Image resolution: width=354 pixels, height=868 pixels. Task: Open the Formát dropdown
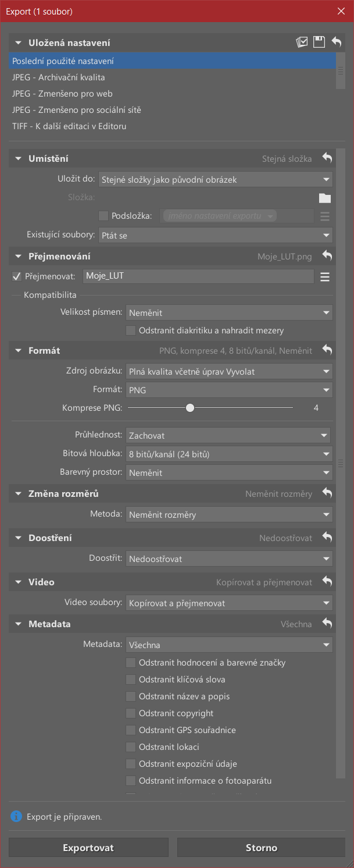pos(230,390)
